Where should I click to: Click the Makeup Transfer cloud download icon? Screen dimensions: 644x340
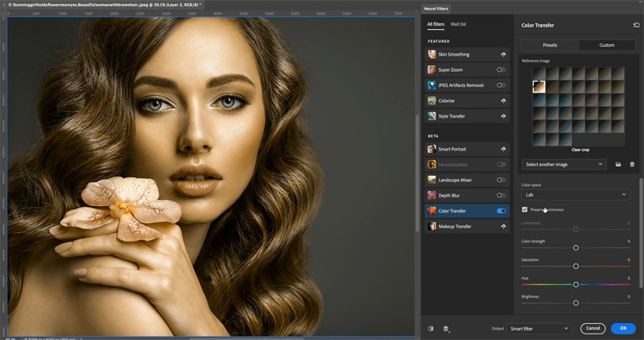point(503,226)
